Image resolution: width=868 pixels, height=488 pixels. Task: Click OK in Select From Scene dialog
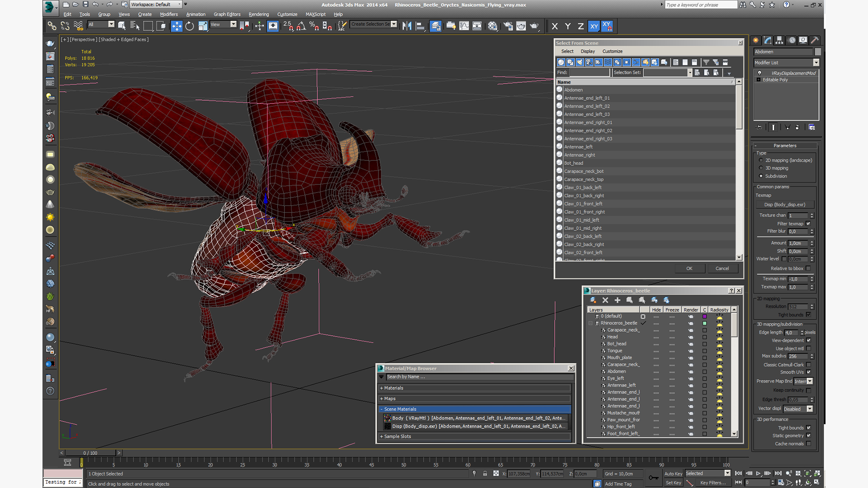point(689,268)
